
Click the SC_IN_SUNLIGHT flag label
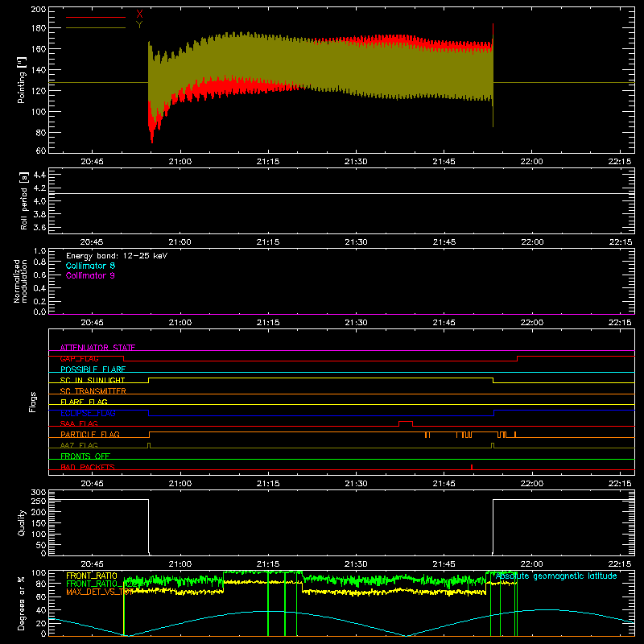pyautogui.click(x=93, y=380)
